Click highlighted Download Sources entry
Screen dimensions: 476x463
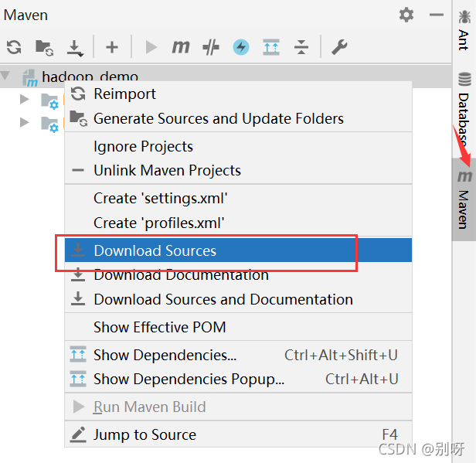point(238,250)
